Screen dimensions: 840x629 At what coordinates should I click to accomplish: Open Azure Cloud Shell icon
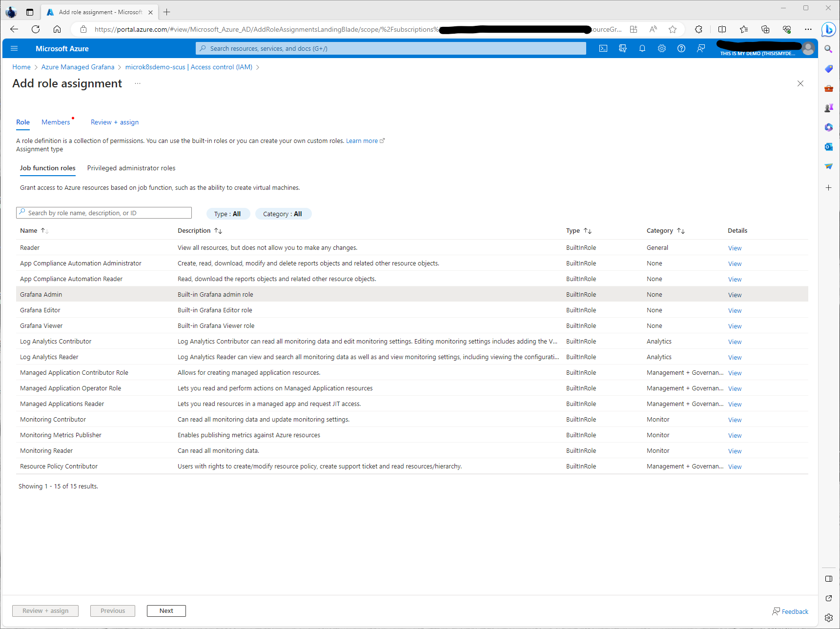tap(603, 48)
